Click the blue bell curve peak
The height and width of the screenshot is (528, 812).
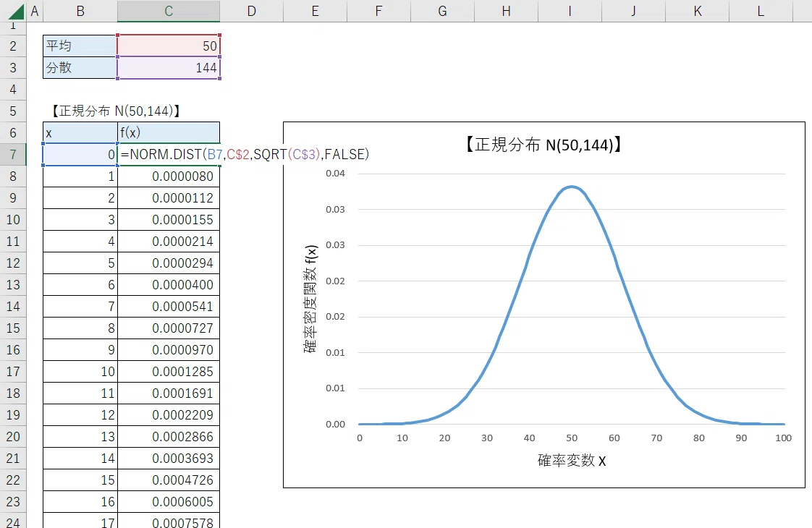pos(571,187)
